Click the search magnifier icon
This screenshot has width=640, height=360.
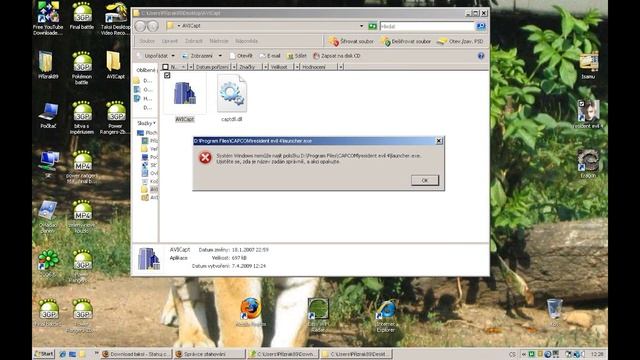tap(481, 26)
